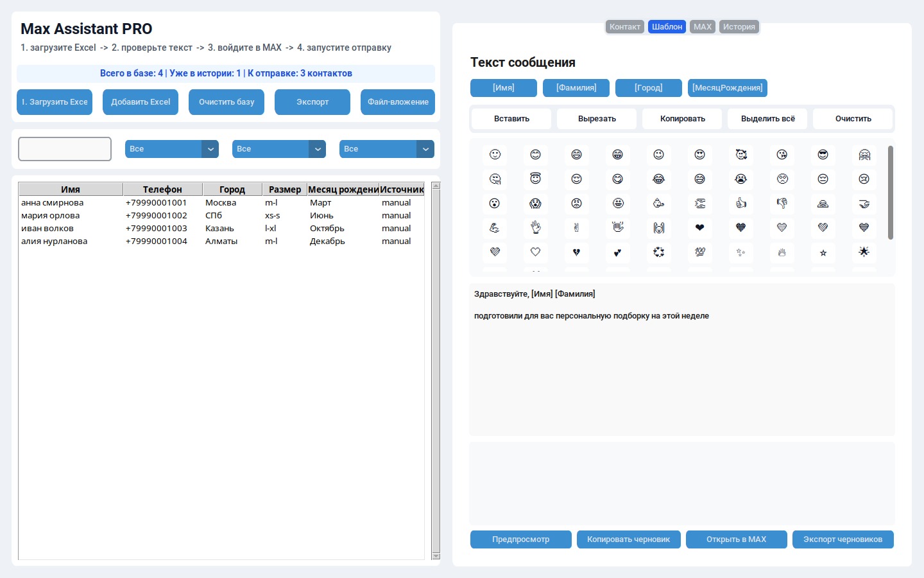
Task: Click the Добавить Excel button
Action: (x=141, y=102)
